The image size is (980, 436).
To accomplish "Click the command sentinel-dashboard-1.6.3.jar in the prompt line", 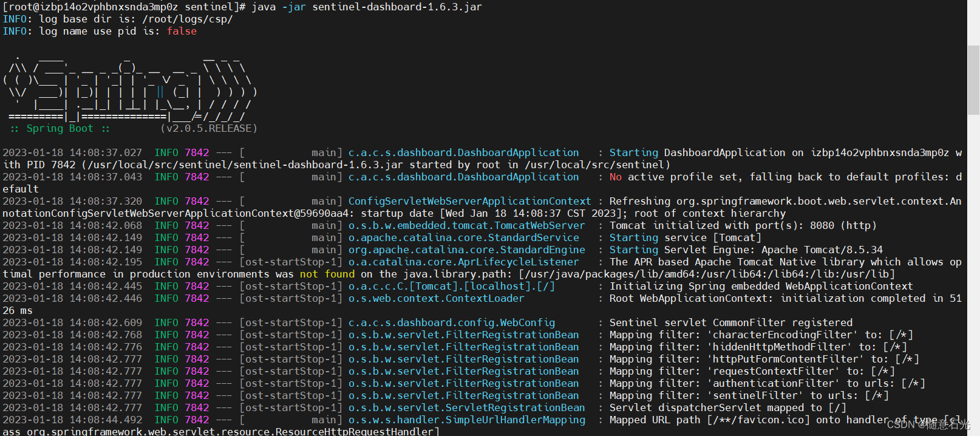I will click(x=397, y=7).
